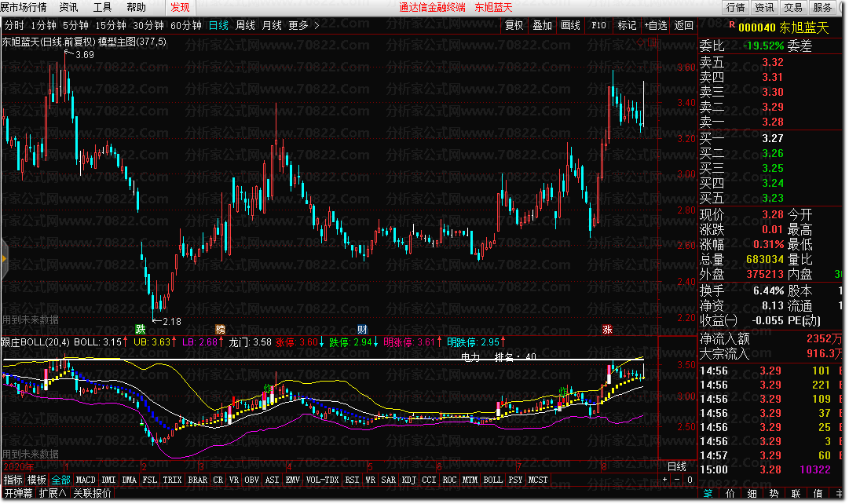
Task: Open the 更多 timeframe options
Action: pos(303,25)
